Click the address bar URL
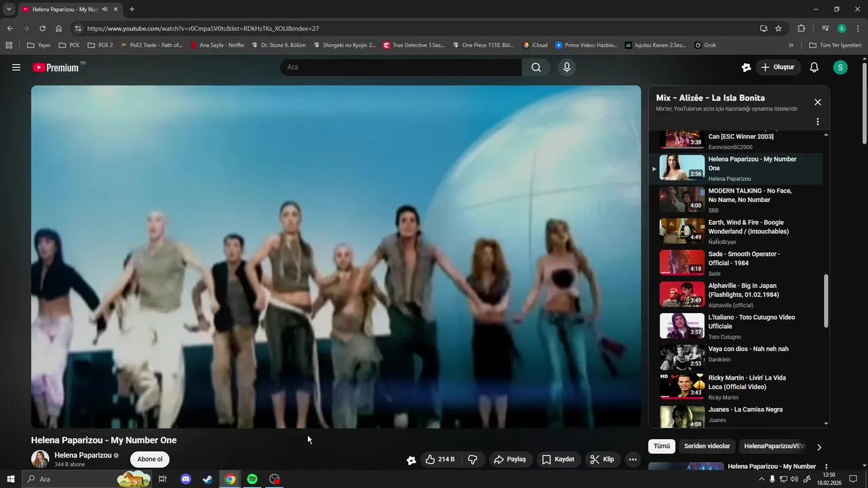Viewport: 868px width, 488px height. coord(203,28)
